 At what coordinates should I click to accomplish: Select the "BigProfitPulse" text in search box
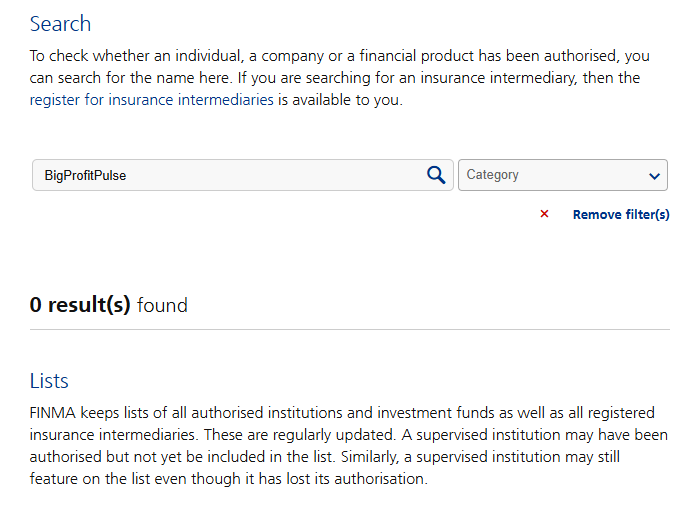[86, 175]
